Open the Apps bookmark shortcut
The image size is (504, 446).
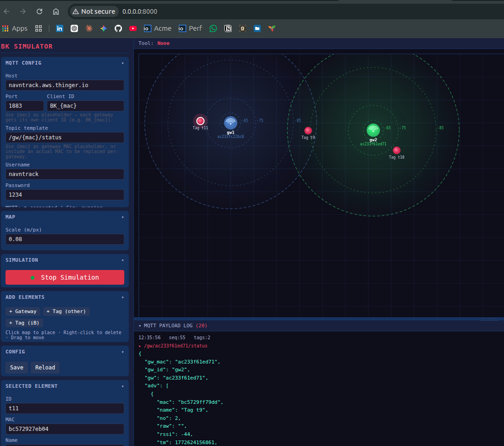[15, 28]
